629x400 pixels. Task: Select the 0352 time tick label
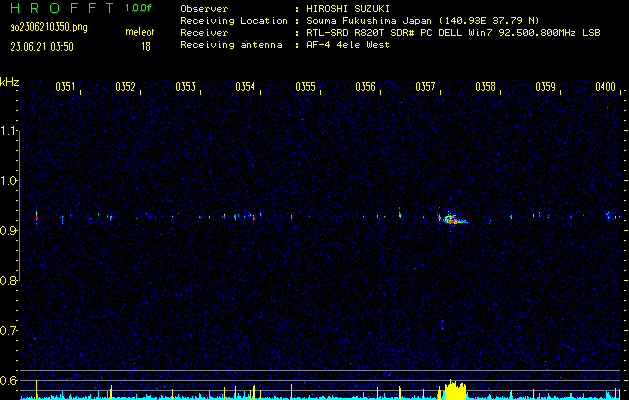pos(126,87)
